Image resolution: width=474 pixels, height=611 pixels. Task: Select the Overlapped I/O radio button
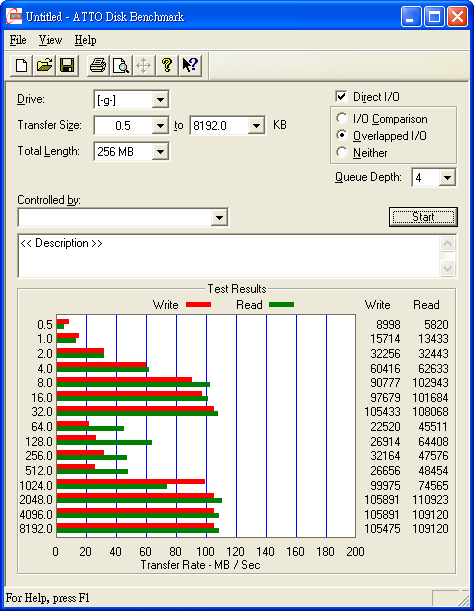(341, 135)
